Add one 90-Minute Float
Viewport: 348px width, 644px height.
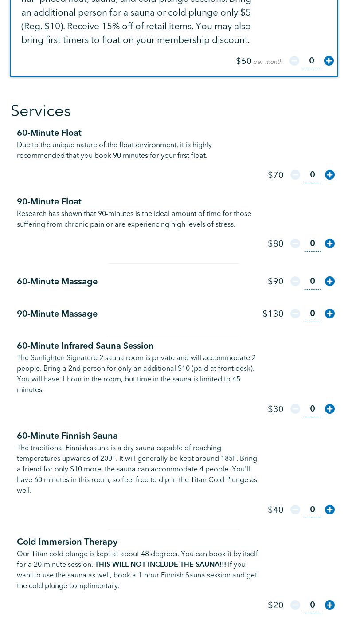pos(330,243)
